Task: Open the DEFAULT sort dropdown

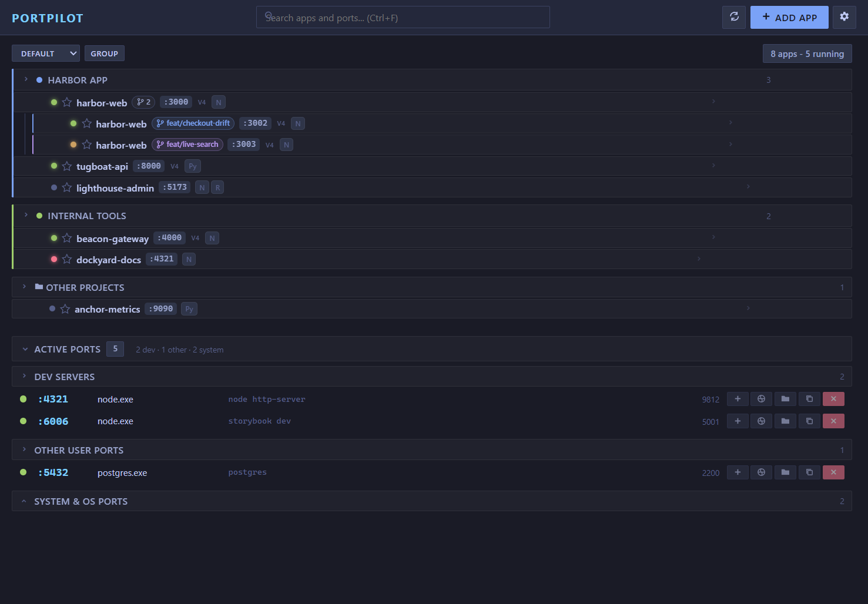Action: coord(46,53)
